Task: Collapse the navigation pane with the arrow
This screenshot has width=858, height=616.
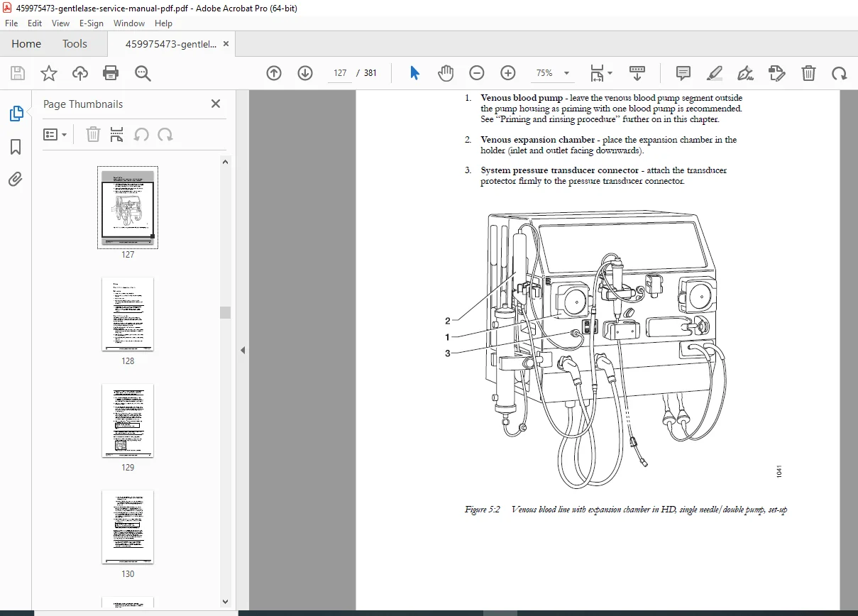Action: 243,350
